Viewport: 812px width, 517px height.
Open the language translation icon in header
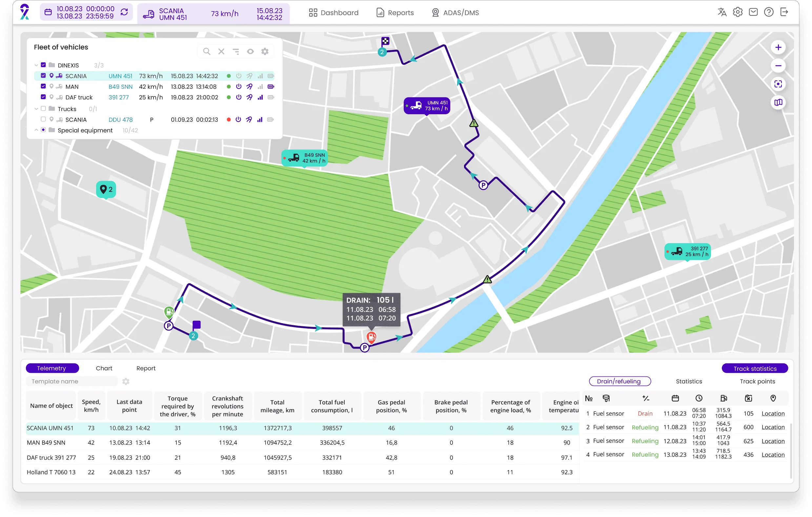point(721,12)
